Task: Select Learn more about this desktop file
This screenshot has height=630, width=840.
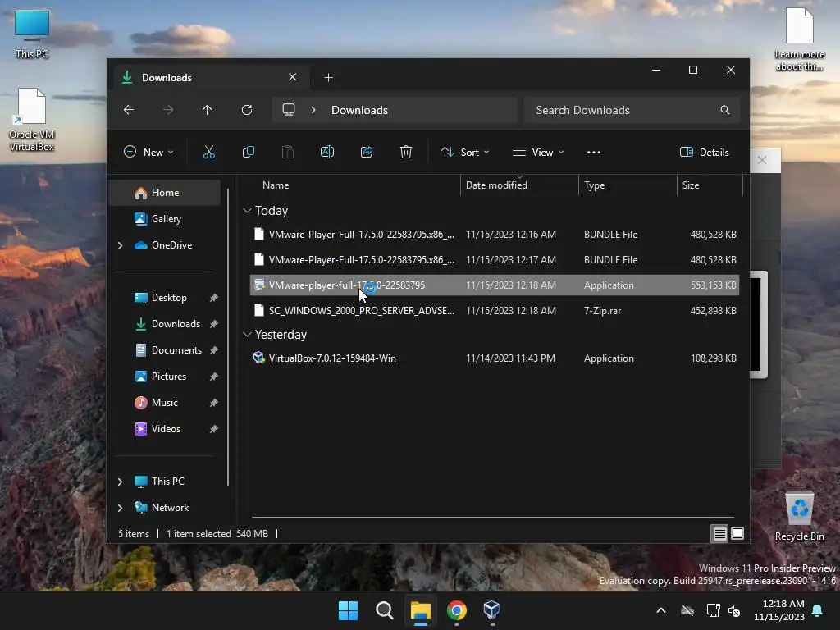Action: (799, 39)
